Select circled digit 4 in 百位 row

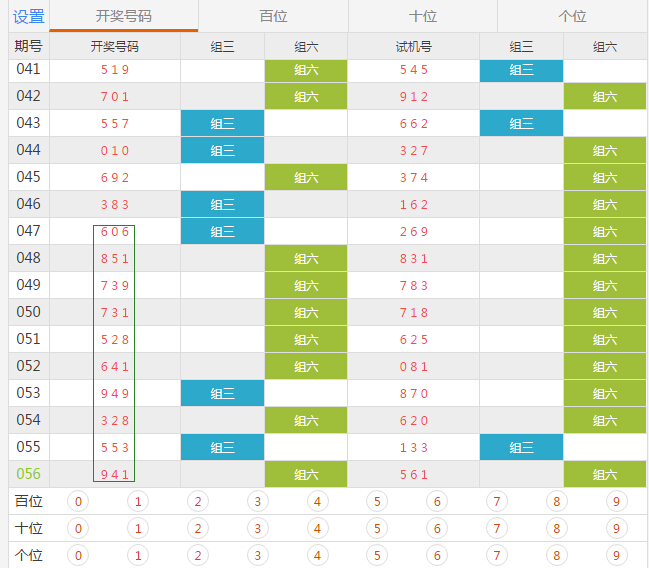pyautogui.click(x=317, y=501)
